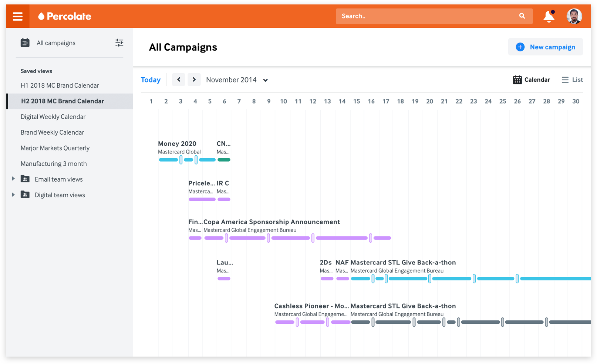597x364 pixels.
Task: Click the plus icon on New campaign
Action: pos(520,47)
